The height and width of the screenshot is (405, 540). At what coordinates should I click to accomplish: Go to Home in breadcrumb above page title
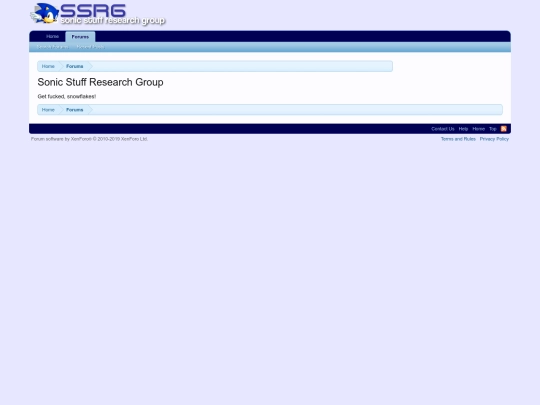[x=48, y=66]
